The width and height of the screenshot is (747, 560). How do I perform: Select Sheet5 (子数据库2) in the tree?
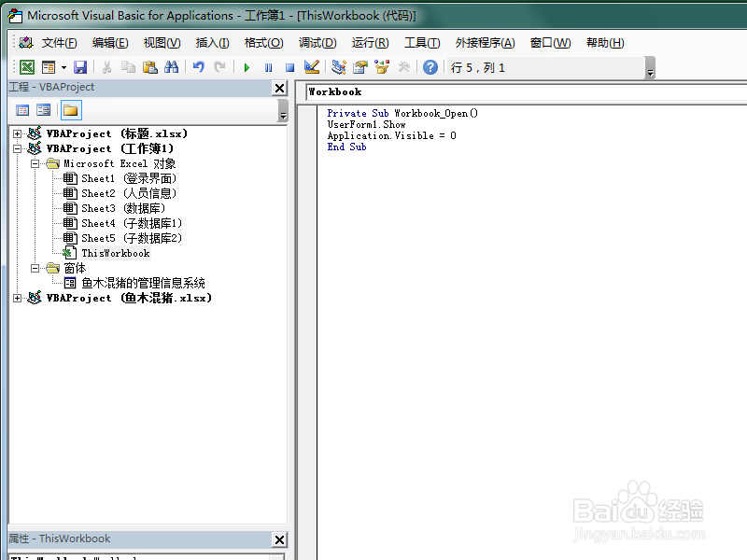(132, 238)
